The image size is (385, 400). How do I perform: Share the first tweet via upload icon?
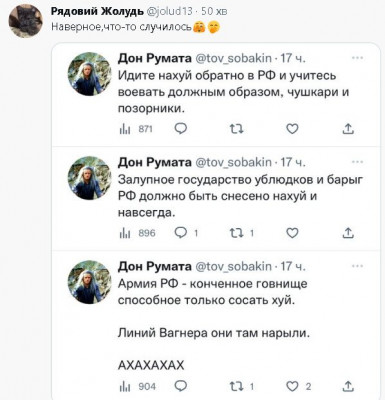[348, 129]
